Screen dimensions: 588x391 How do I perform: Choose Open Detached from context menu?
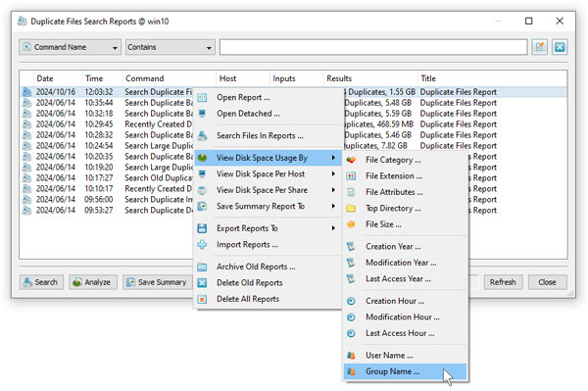click(268, 114)
